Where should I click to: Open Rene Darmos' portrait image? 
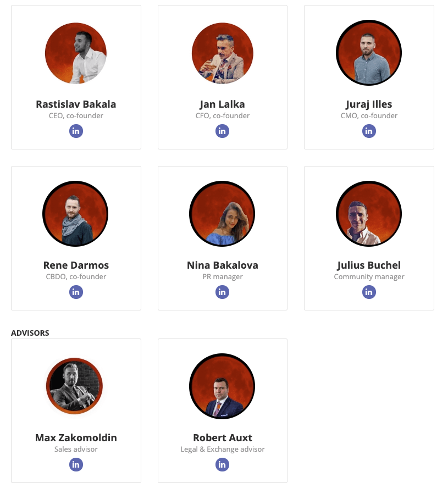(x=75, y=214)
